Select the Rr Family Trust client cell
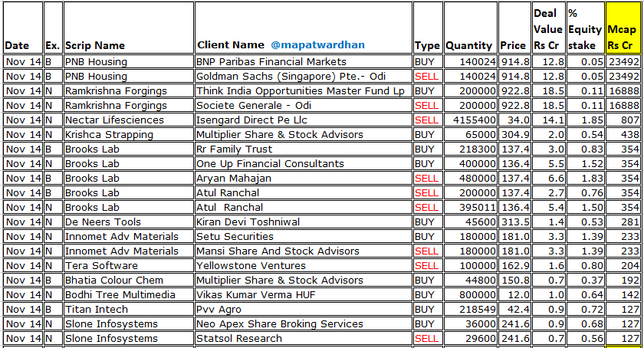Screen dimensions: 644x348 point(304,149)
